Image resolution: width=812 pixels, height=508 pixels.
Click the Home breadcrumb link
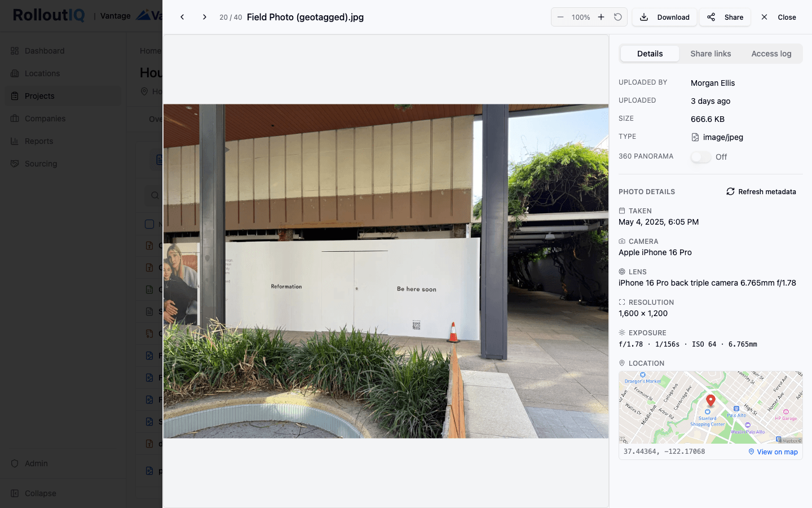[151, 51]
